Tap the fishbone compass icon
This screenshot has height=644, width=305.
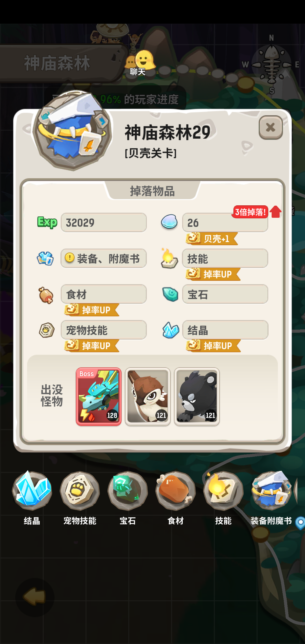click(272, 65)
